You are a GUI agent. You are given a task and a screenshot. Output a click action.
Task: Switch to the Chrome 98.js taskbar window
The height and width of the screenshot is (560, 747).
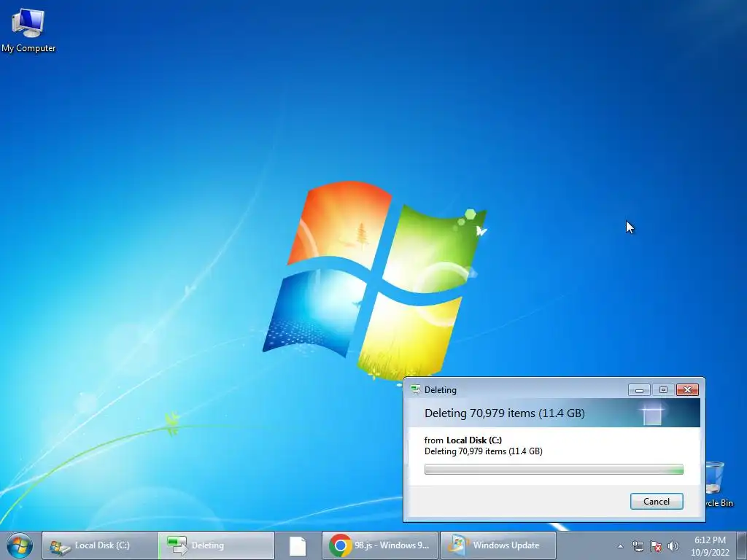380,545
